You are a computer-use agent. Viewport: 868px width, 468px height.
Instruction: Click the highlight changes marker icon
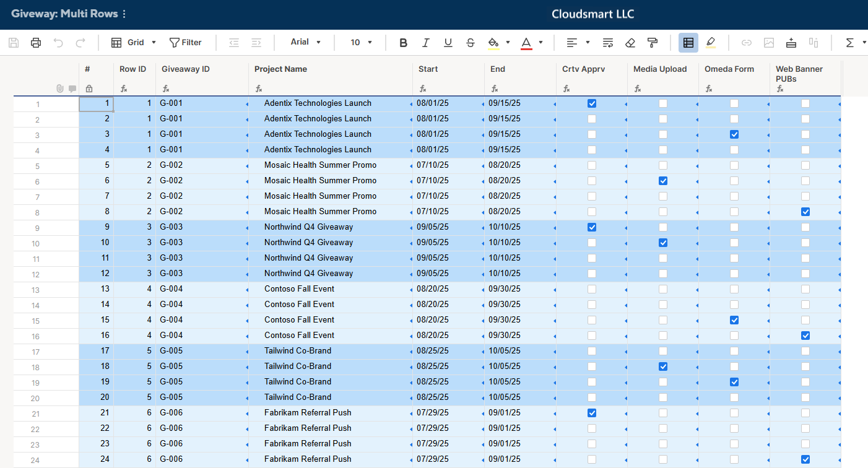710,43
